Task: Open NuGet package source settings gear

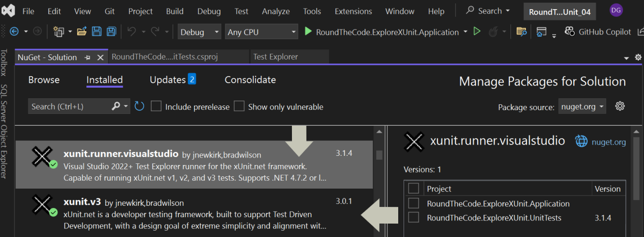Action: [x=620, y=106]
